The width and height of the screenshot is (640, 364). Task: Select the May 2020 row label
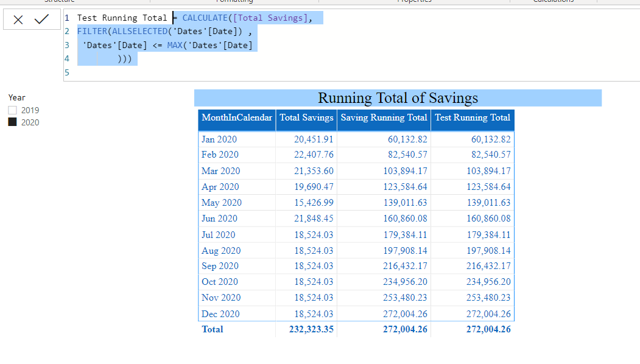[x=222, y=203]
